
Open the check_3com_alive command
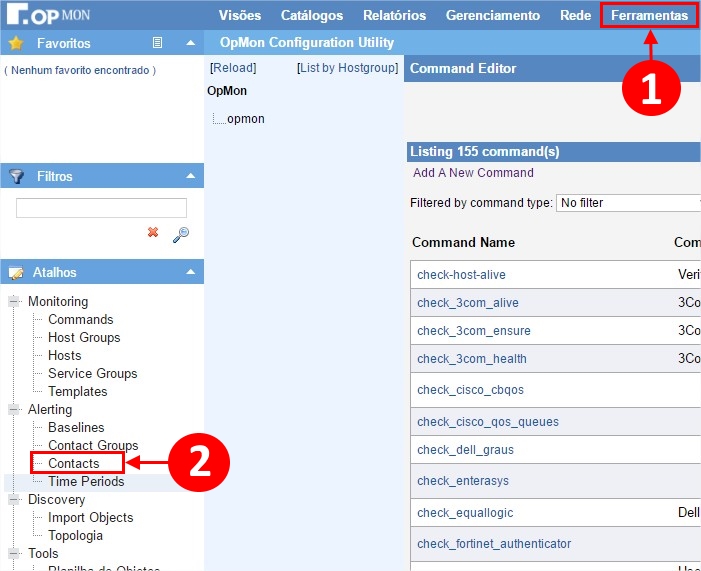pyautogui.click(x=467, y=303)
